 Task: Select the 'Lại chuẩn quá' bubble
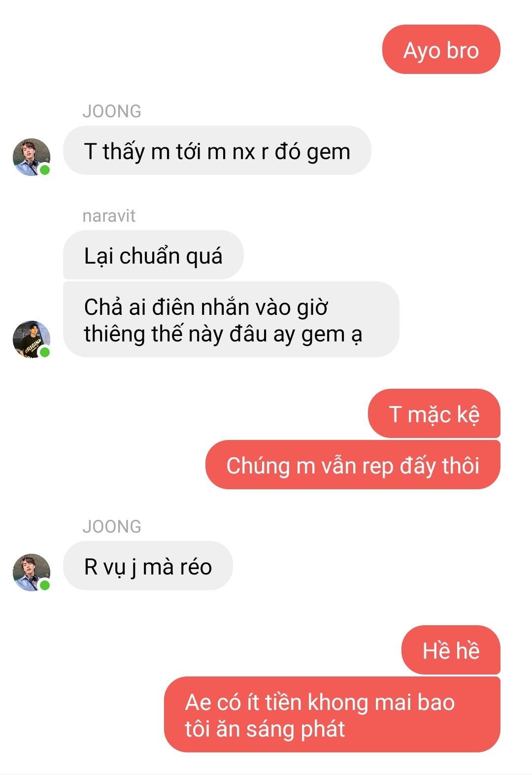pos(153,255)
